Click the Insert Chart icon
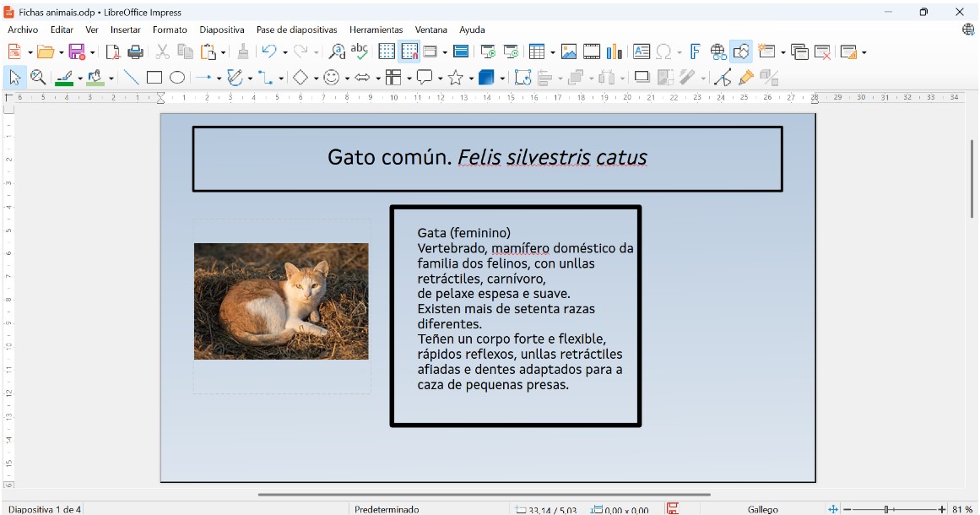 coord(615,52)
